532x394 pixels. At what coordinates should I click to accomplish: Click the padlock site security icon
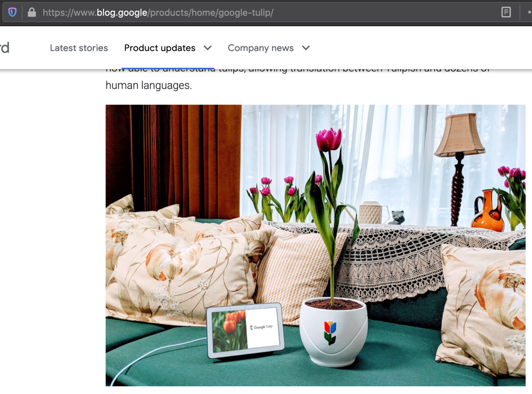pos(31,12)
